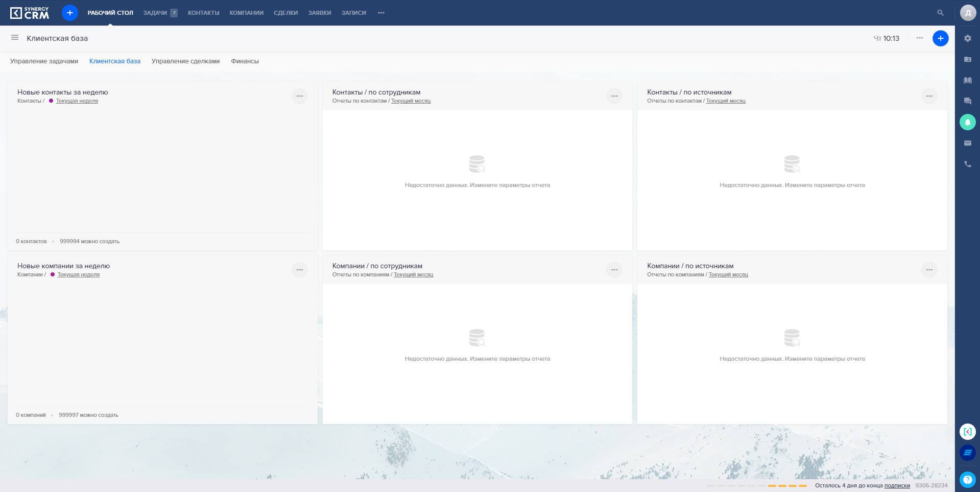The image size is (980, 492).
Task: Click database icon in Компании / по сотрудникам
Action: 477,338
